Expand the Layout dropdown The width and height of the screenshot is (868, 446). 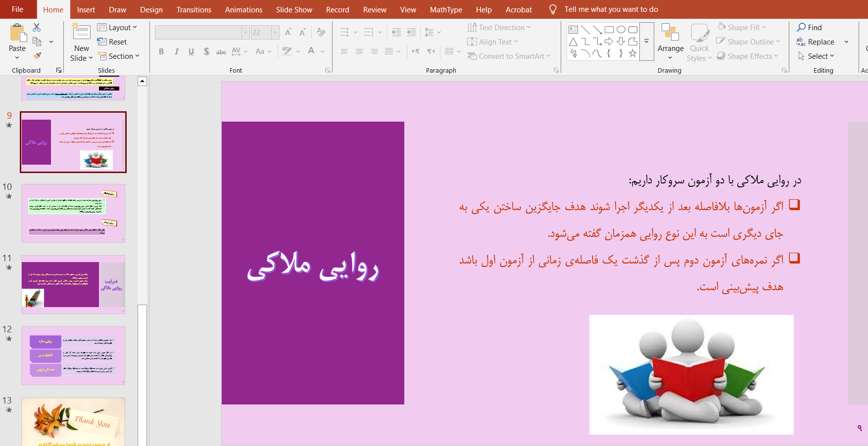click(x=117, y=28)
